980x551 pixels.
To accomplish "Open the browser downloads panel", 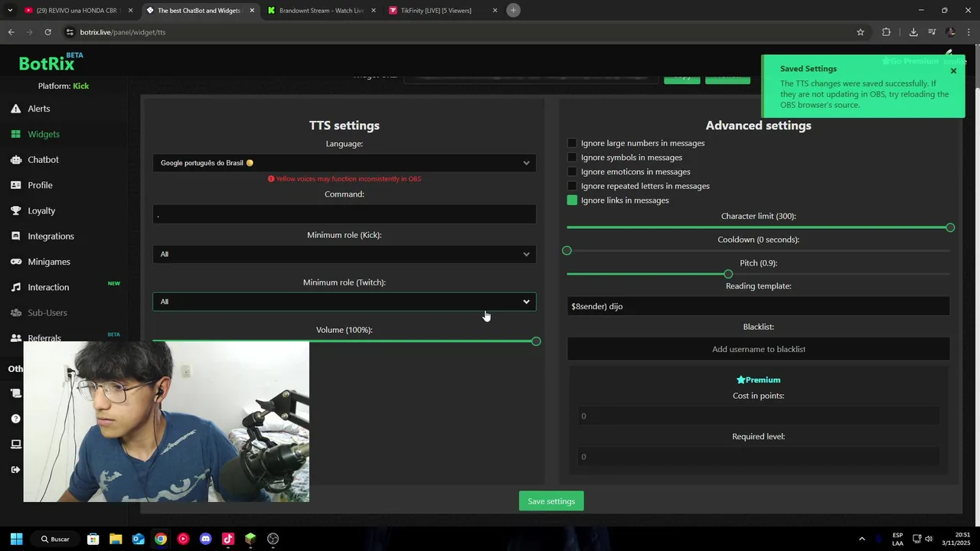I will pos(913,32).
